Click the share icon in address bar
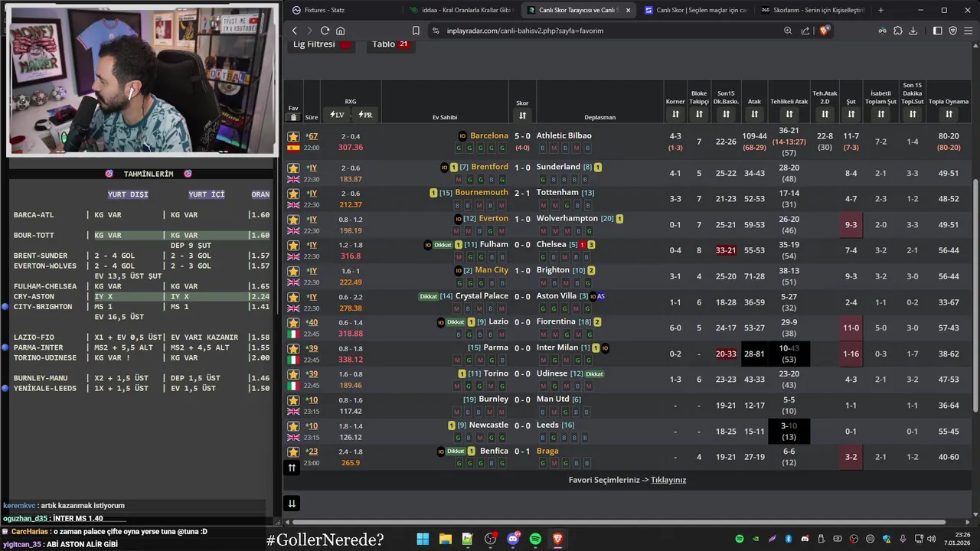This screenshot has width=980, height=551. (x=805, y=31)
